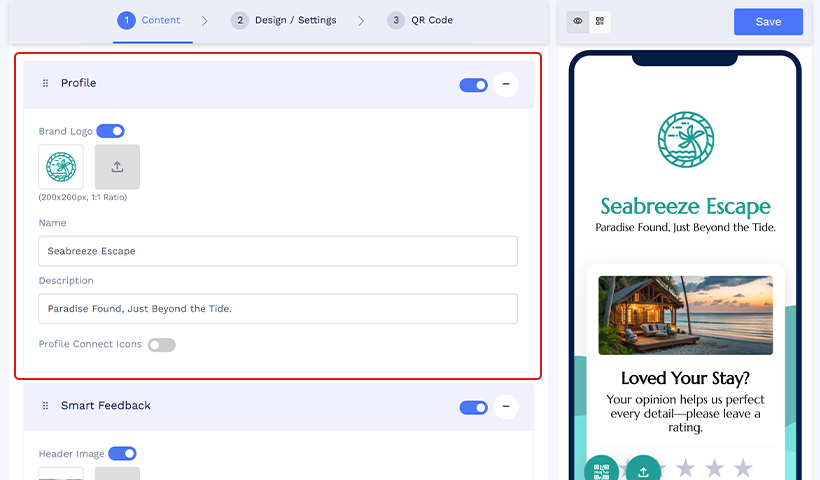Click the teal share floating button
Screen dimensions: 820x480
(643, 471)
